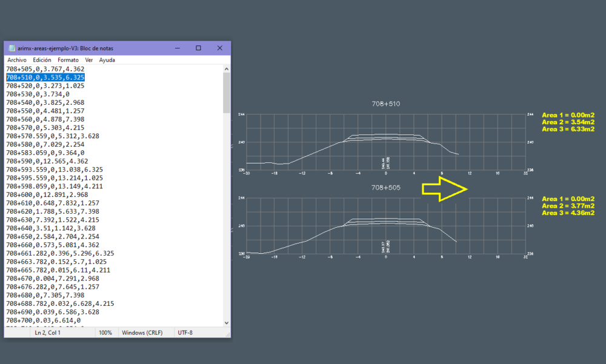Click the Ln 2, Col 1 position indicator
606x364 pixels.
coord(48,332)
